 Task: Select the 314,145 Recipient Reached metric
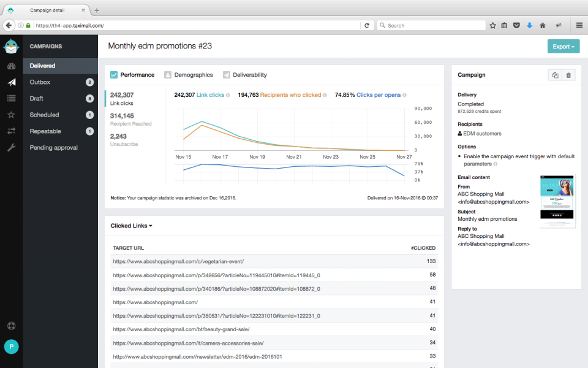(x=131, y=120)
